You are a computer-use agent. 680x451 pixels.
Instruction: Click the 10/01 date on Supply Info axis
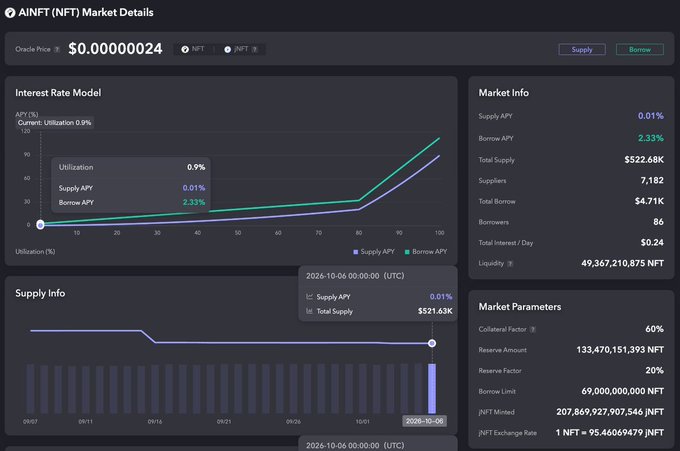(x=363, y=422)
